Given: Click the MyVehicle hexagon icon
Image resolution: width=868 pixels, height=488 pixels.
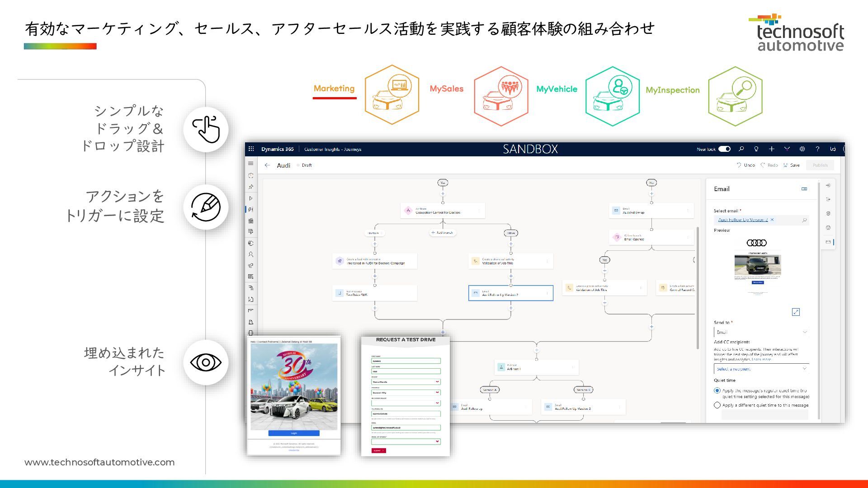Looking at the screenshot, I should coord(613,96).
